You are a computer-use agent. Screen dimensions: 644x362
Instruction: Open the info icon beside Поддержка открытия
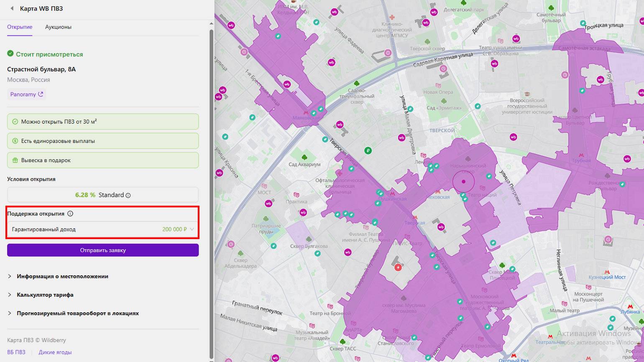(70, 214)
